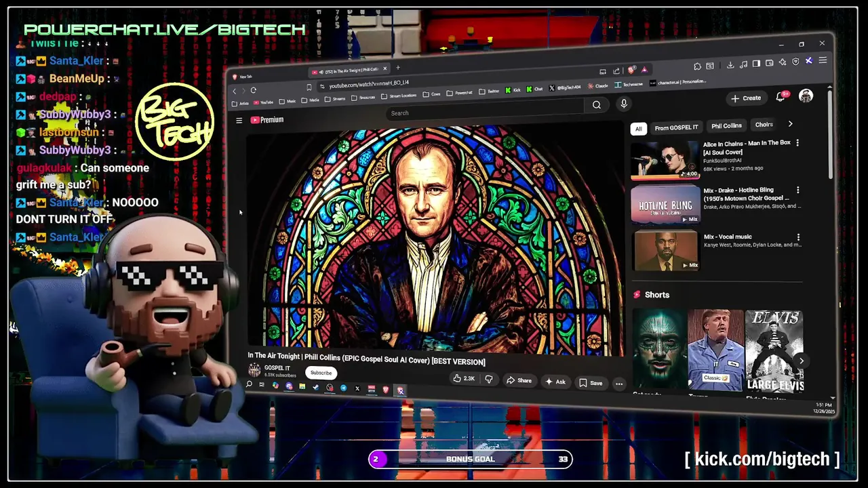The image size is (868, 488).
Task: Open more actions ellipsis under video
Action: coord(619,384)
